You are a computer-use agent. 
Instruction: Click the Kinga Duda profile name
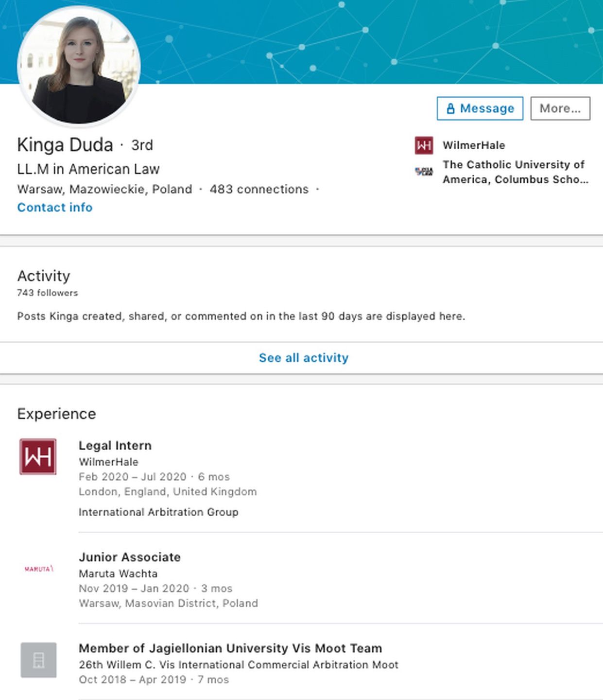tap(65, 145)
